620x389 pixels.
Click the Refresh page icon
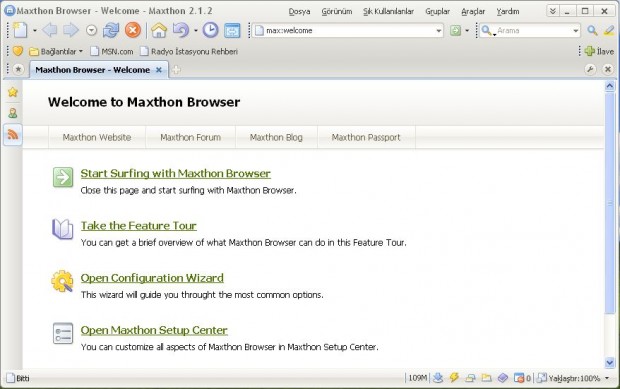(x=111, y=30)
